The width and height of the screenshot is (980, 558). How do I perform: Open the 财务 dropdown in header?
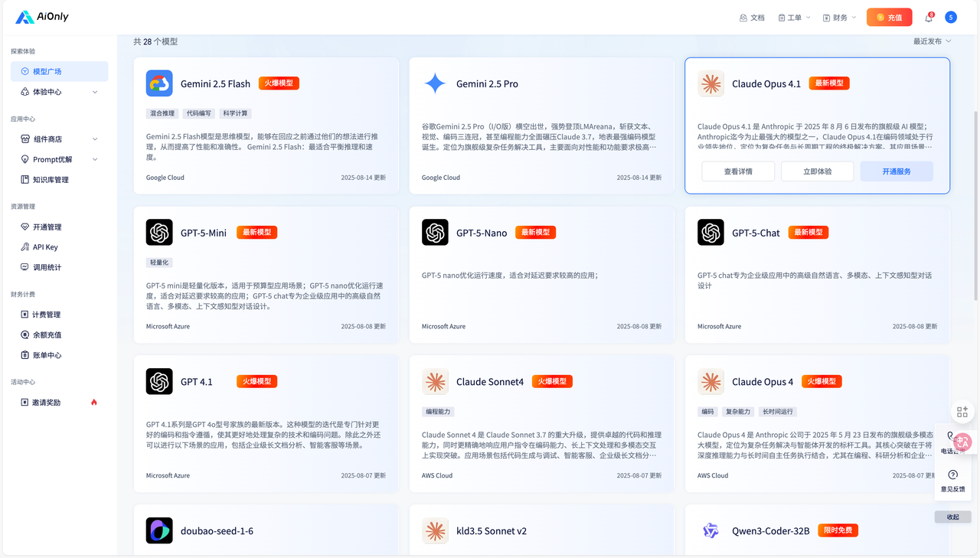pyautogui.click(x=839, y=18)
